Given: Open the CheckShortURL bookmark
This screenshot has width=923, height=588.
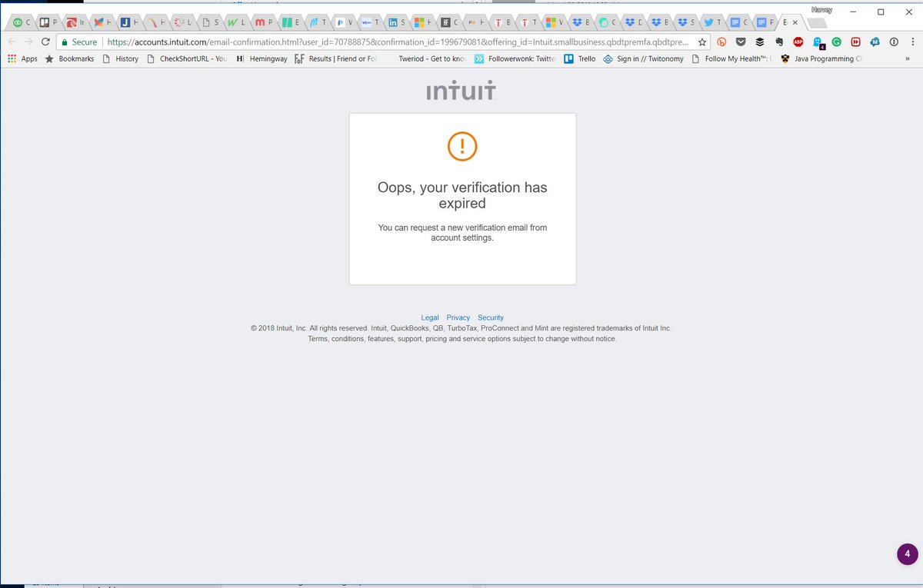Looking at the screenshot, I should pyautogui.click(x=186, y=58).
